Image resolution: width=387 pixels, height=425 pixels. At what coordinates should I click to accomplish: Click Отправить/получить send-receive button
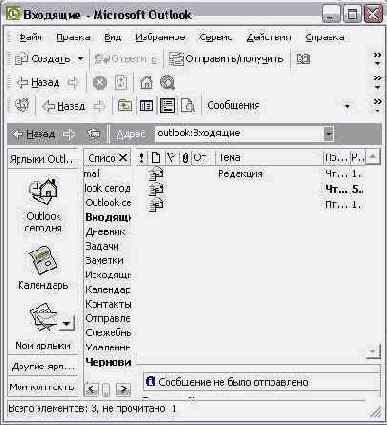pyautogui.click(x=226, y=59)
